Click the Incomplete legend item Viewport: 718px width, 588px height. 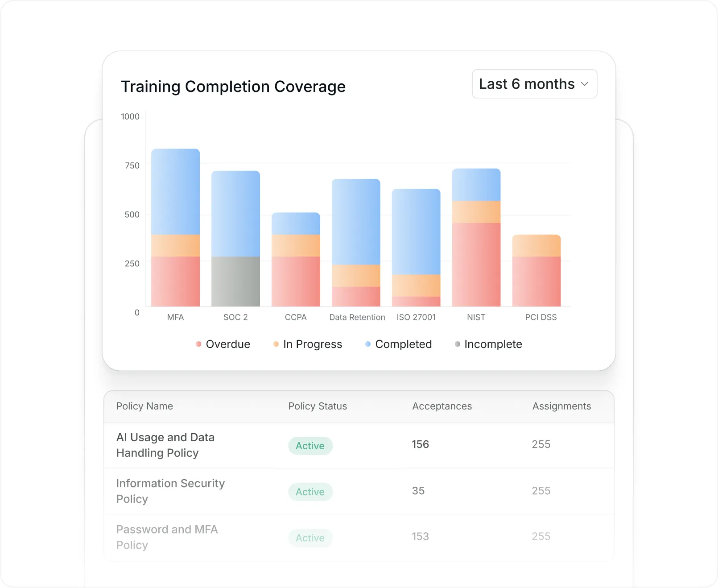(488, 344)
